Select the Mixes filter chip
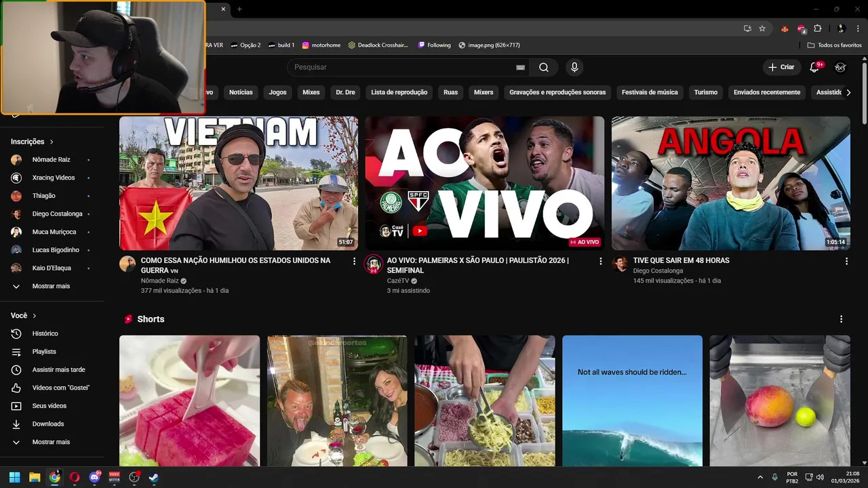 pyautogui.click(x=311, y=92)
